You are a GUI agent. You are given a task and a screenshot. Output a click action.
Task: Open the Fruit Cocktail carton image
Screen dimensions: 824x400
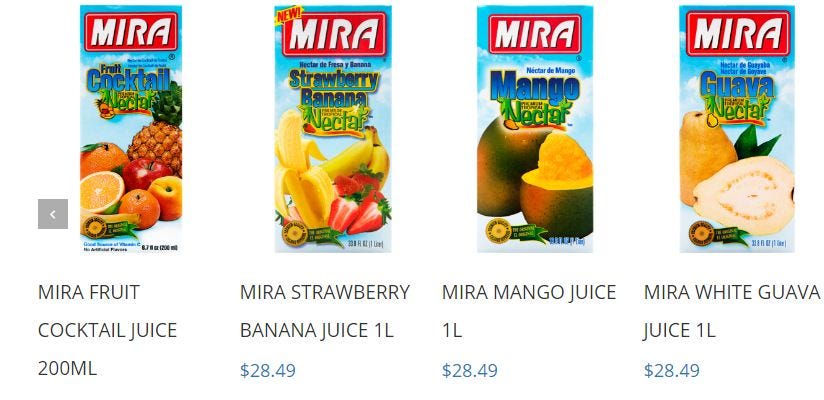(x=131, y=129)
